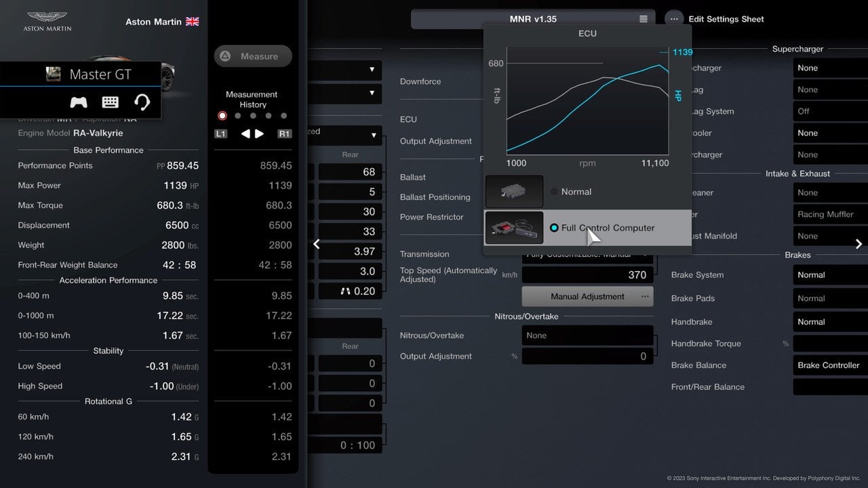
Task: Select the third measurement history dot
Action: point(253,116)
